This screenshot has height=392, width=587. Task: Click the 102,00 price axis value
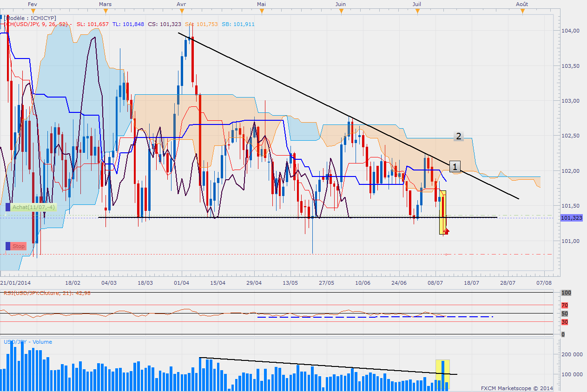571,171
